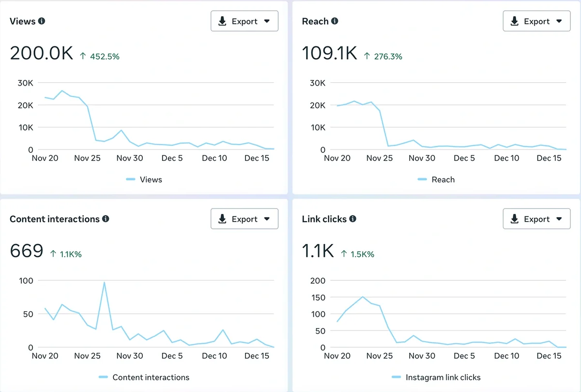The height and width of the screenshot is (392, 581).
Task: Click the Views card title
Action: click(x=23, y=21)
